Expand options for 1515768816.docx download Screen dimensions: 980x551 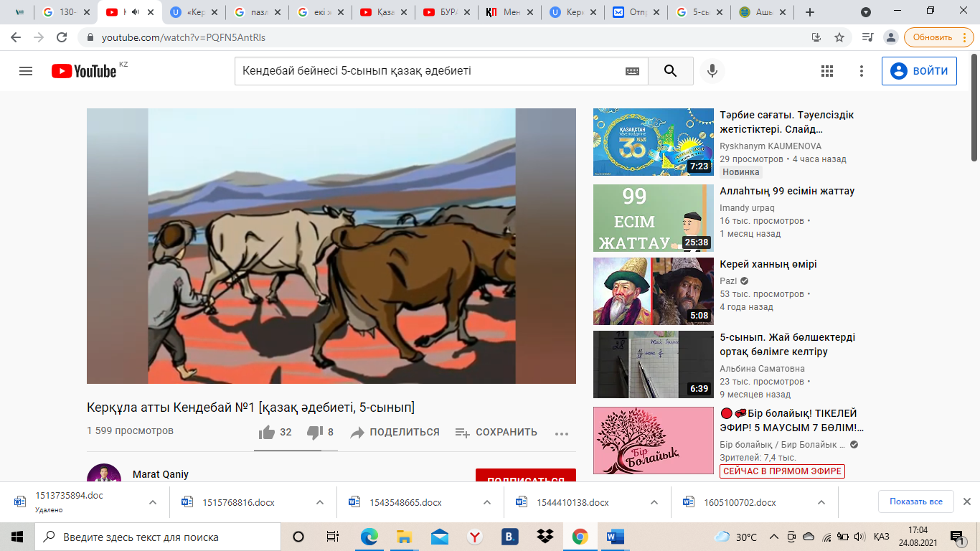click(x=320, y=502)
